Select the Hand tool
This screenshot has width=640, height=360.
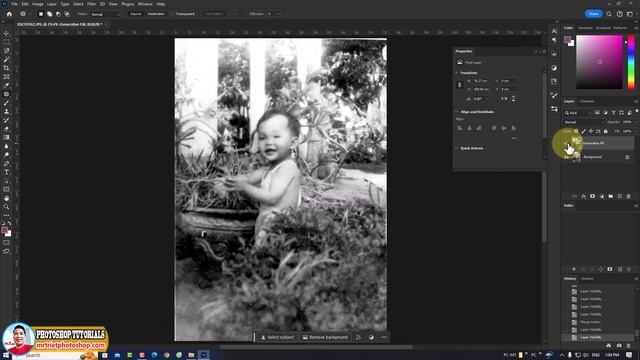(6, 198)
